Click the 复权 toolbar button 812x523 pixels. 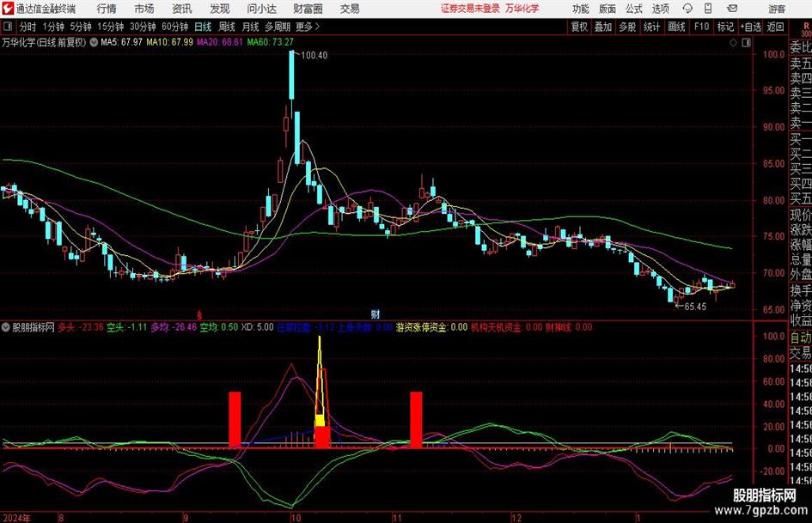tap(579, 27)
